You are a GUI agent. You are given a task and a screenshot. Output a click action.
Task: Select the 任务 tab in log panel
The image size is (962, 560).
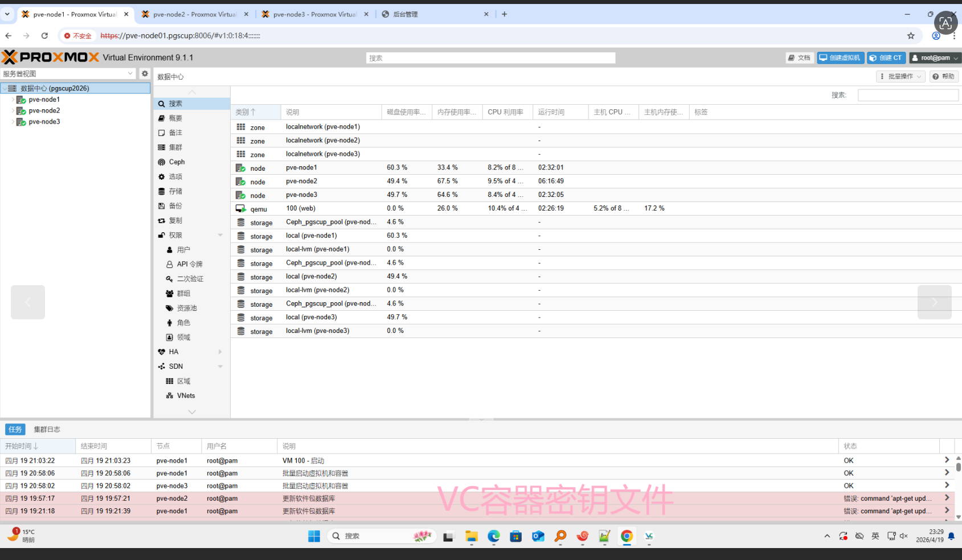tap(15, 430)
